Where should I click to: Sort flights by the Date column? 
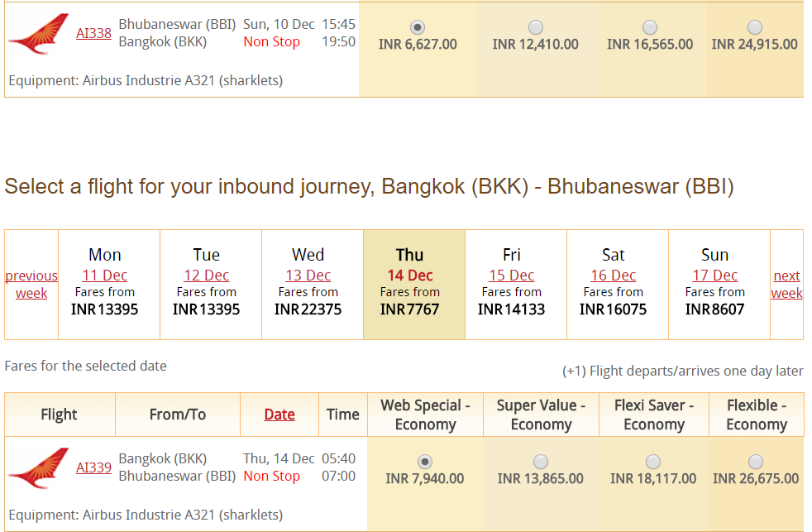click(x=279, y=414)
